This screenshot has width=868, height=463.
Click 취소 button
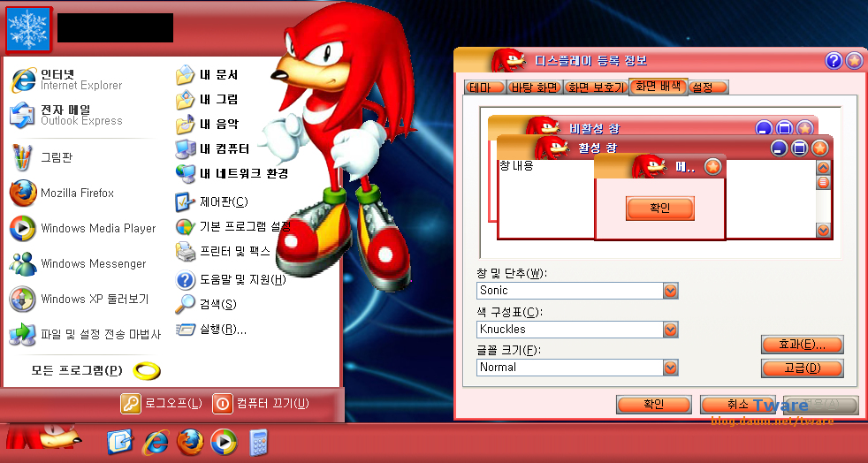pos(738,405)
